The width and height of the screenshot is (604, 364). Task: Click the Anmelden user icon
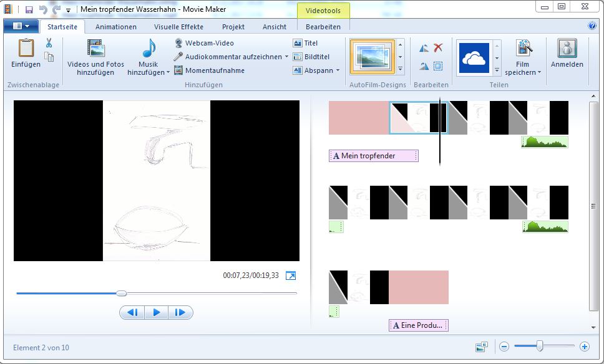567,49
